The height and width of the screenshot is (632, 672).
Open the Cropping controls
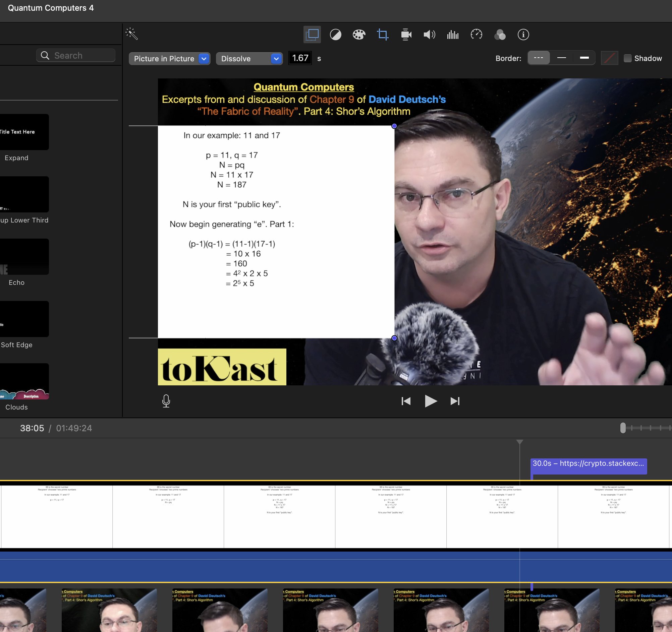[382, 35]
